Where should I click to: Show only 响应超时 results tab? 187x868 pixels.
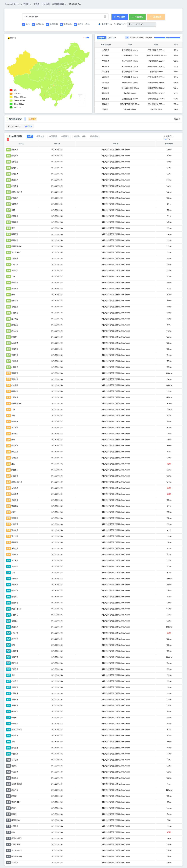click(x=94, y=136)
